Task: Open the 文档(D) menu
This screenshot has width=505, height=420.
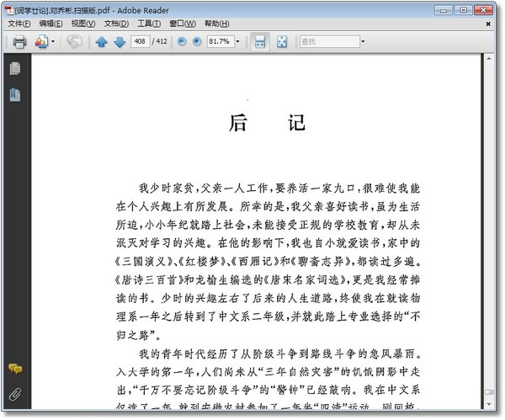Action: (116, 24)
